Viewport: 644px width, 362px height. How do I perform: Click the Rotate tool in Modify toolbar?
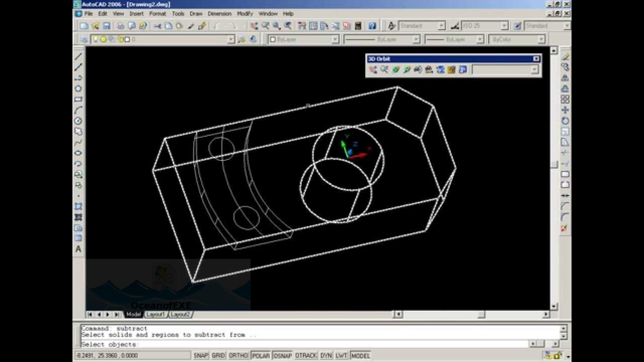pos(566,121)
